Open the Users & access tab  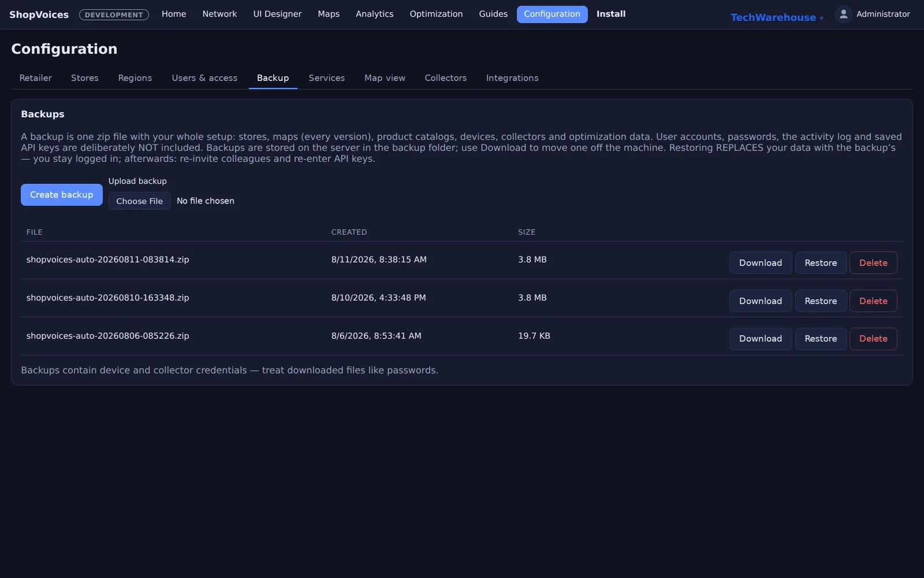[x=204, y=78]
